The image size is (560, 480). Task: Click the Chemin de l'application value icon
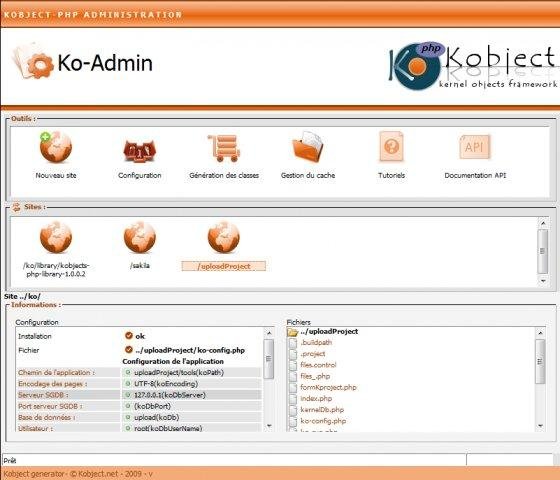(x=128, y=372)
